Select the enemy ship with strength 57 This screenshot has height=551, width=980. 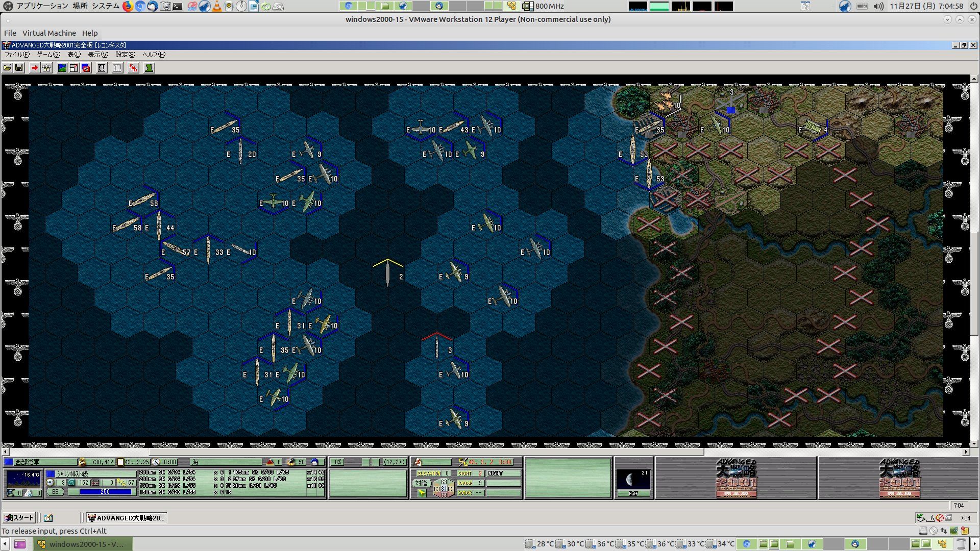point(176,249)
